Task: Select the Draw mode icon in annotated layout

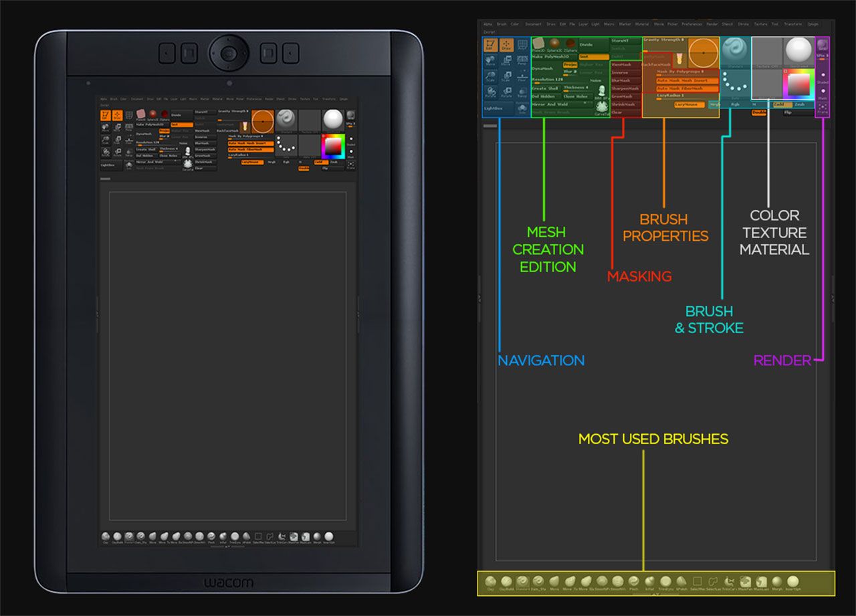Action: pos(506,45)
